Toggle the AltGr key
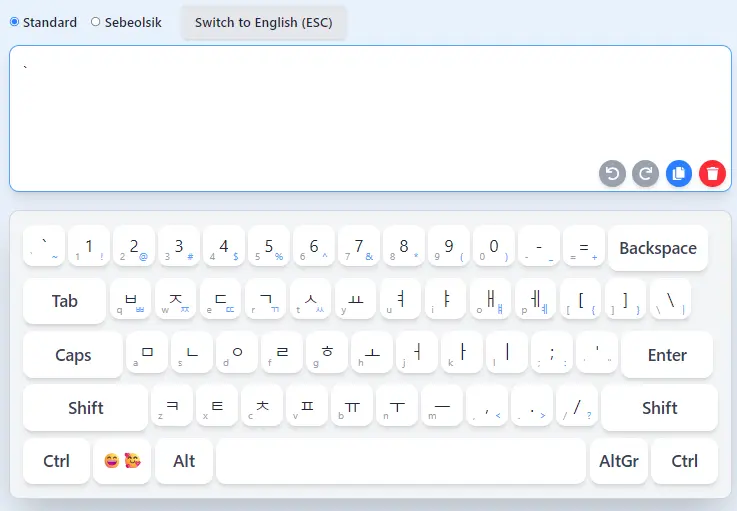The height and width of the screenshot is (511, 737). [618, 461]
